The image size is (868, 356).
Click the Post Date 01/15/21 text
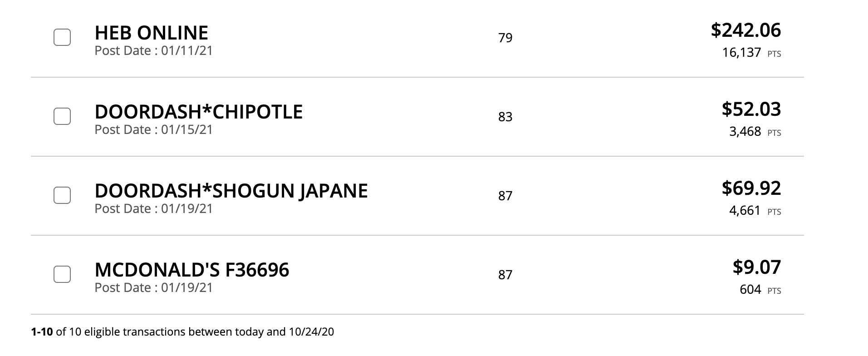(x=153, y=129)
